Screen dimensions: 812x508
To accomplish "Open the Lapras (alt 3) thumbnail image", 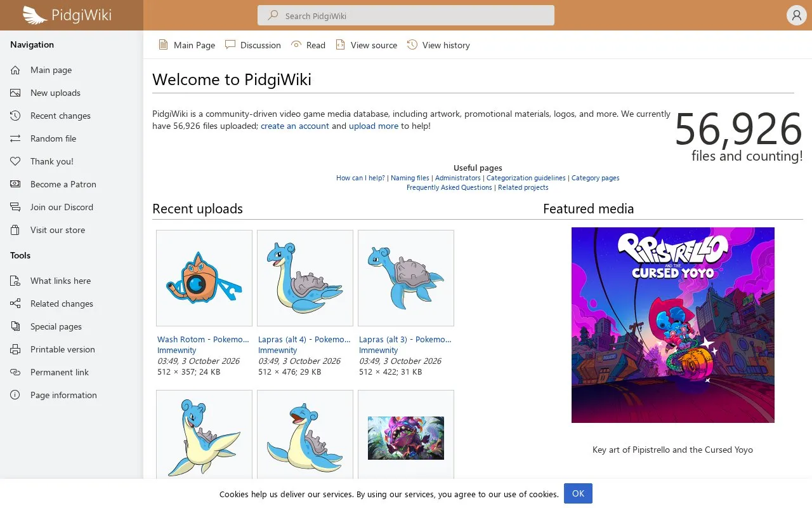I will pos(406,278).
